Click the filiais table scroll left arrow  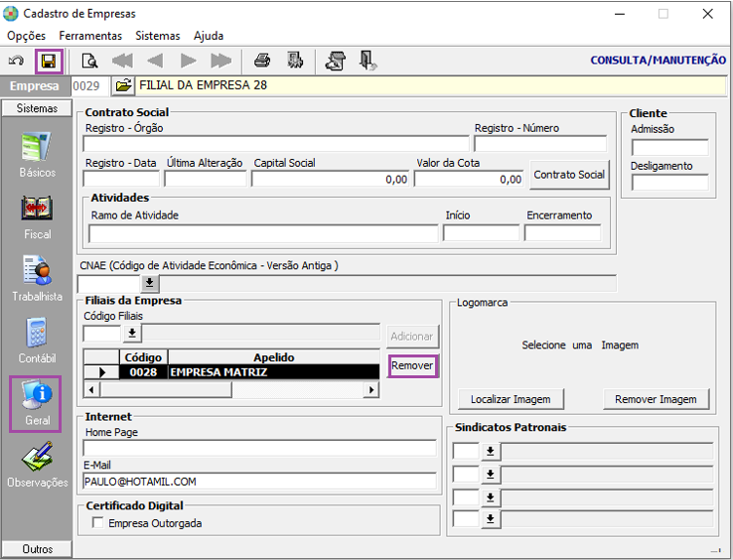[x=91, y=390]
